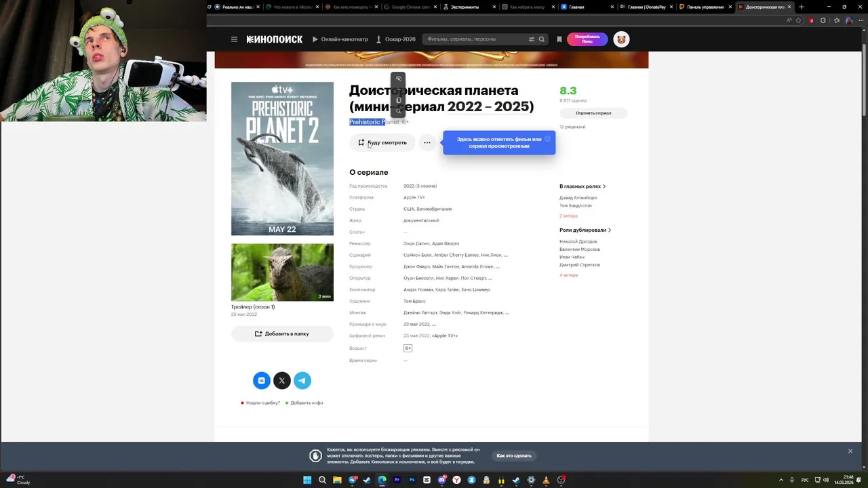Image resolution: width=868 pixels, height=488 pixels.
Task: Open Онлайн-кинотеатр section
Action: (x=340, y=39)
